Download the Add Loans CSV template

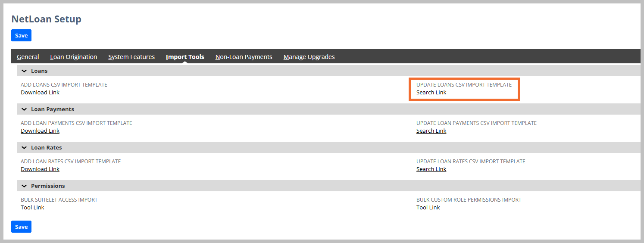40,92
